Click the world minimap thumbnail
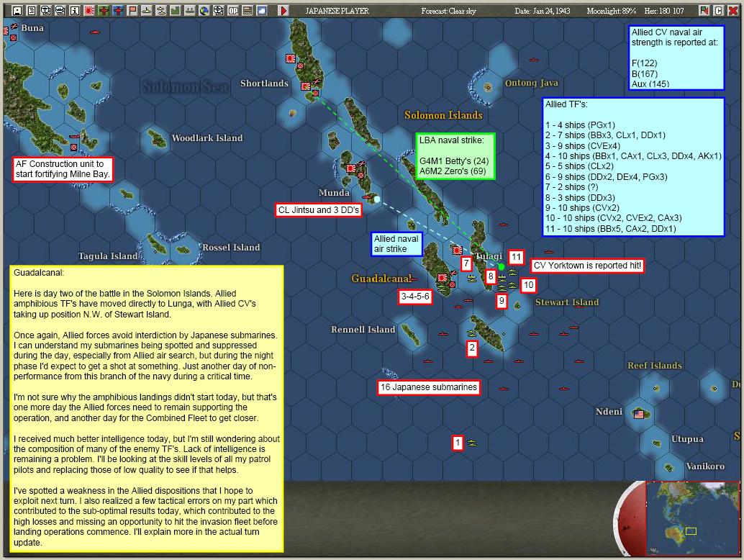This screenshot has height=560, width=744. [692, 518]
